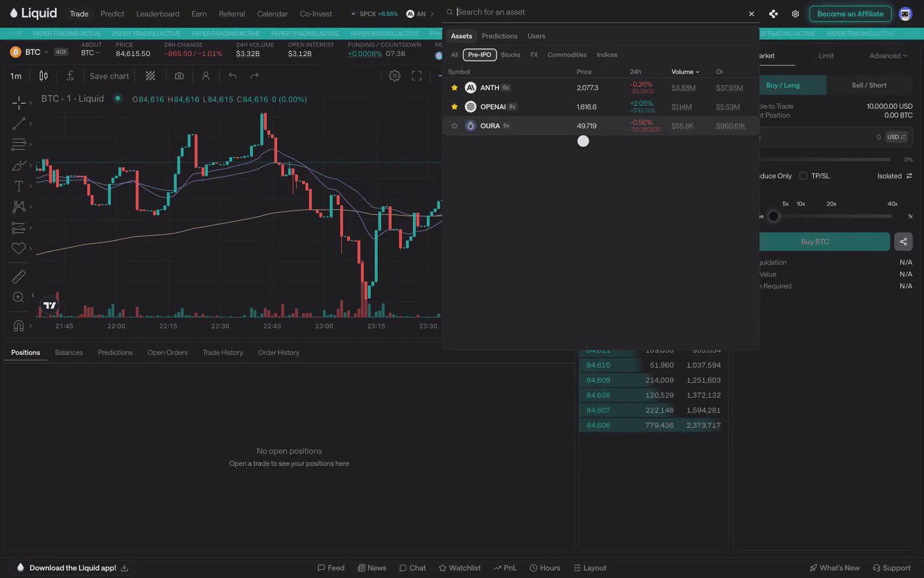The image size is (924, 578).
Task: Switch to the Predictions search tab
Action: coord(500,36)
